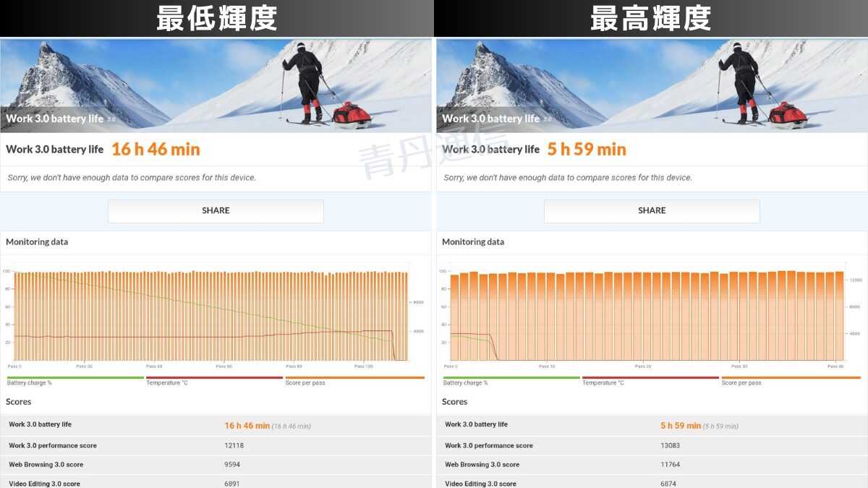Select Web Browsing 3.0 score row with 11764
Image resolution: width=868 pixels, height=488 pixels.
(652, 464)
